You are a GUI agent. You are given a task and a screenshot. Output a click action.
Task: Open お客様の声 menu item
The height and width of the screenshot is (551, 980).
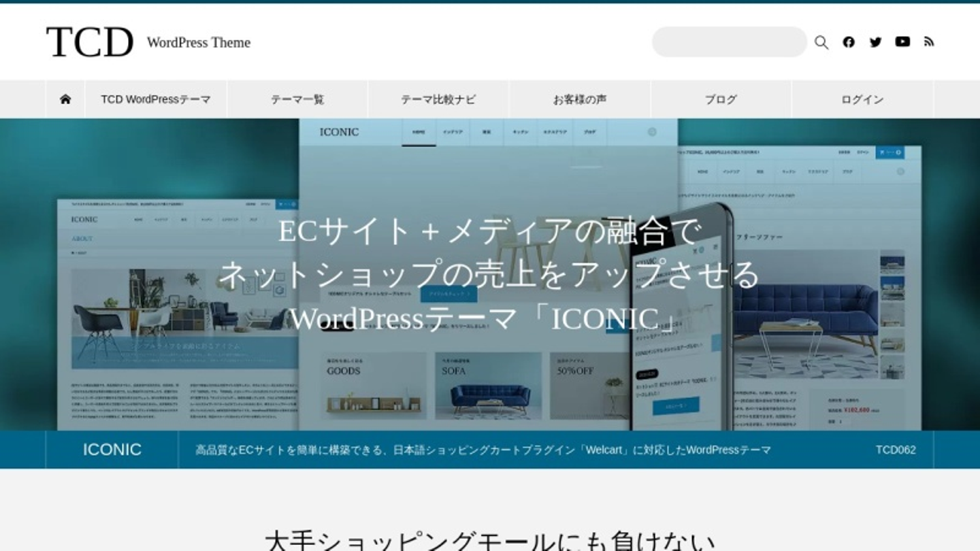pos(580,99)
